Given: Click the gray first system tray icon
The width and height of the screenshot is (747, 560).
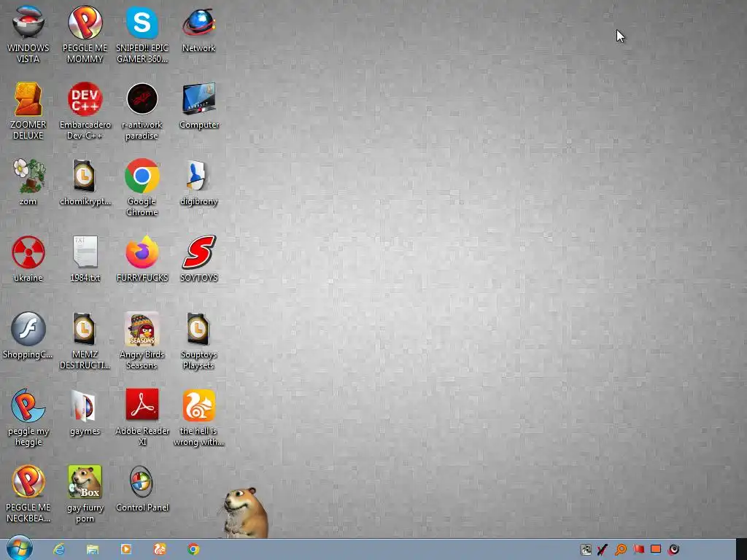Looking at the screenshot, I should 586,550.
